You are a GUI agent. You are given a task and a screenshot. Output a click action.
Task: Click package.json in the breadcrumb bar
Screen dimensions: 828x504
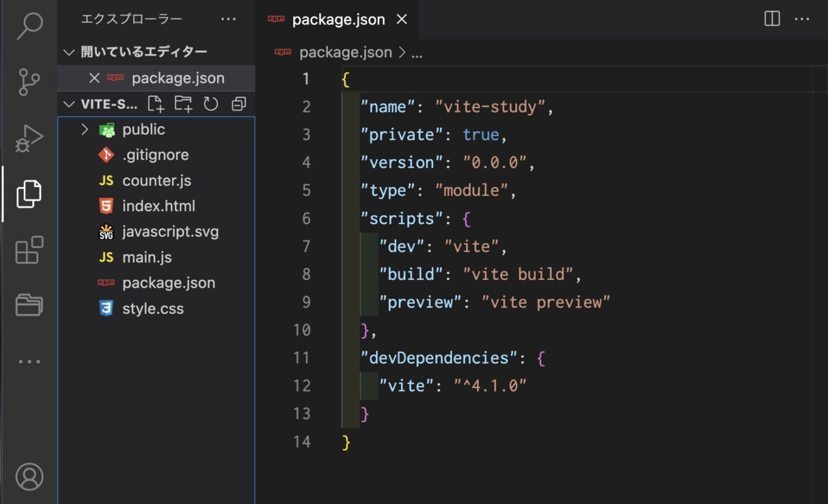coord(346,52)
